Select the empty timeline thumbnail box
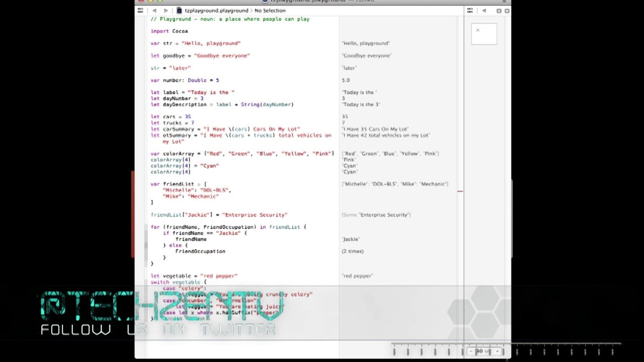 [x=484, y=34]
